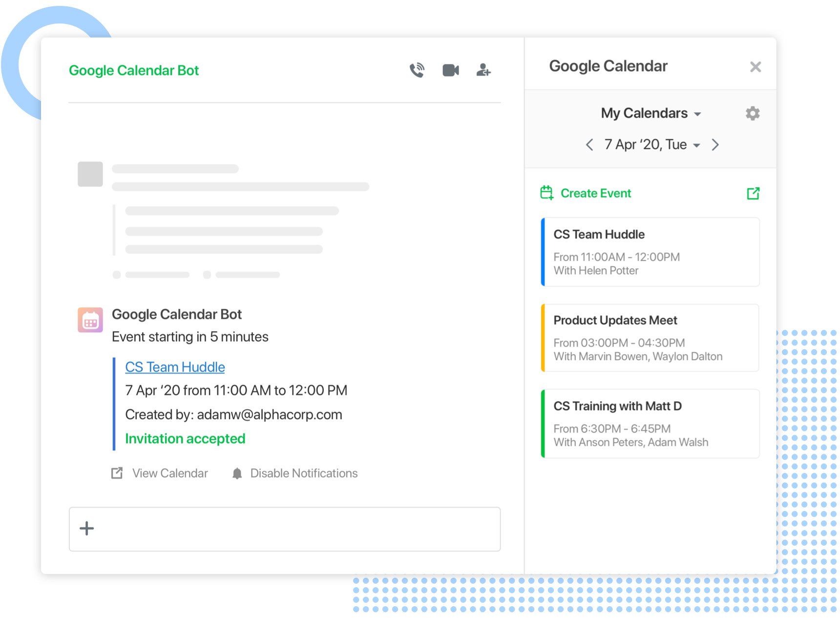Click 'With Helen Potter' attendee text

596,271
